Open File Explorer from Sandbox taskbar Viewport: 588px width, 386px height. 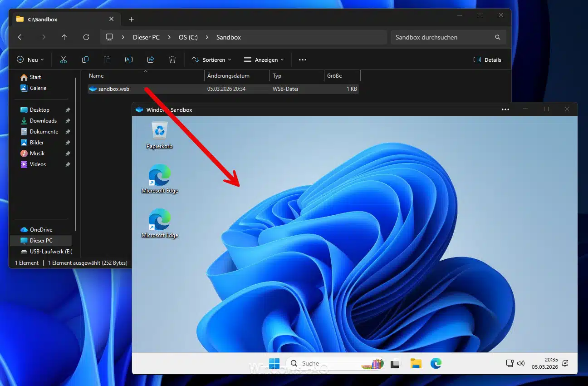pos(416,363)
